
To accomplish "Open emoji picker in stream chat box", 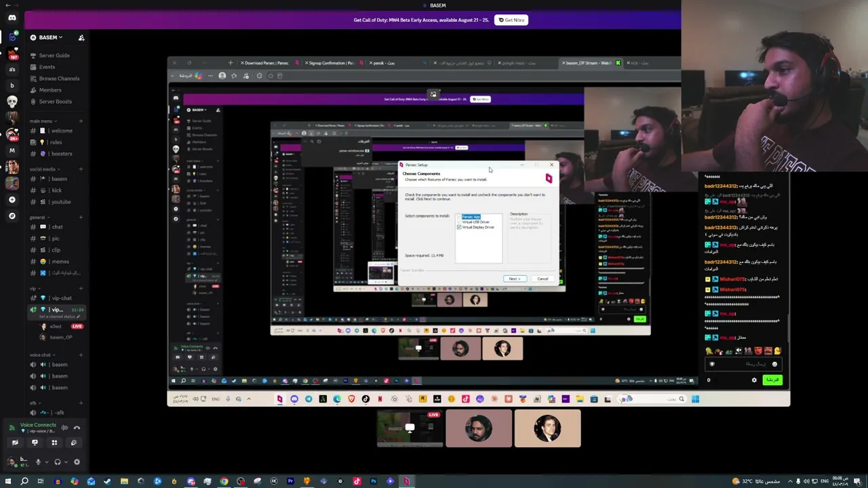I will click(774, 364).
